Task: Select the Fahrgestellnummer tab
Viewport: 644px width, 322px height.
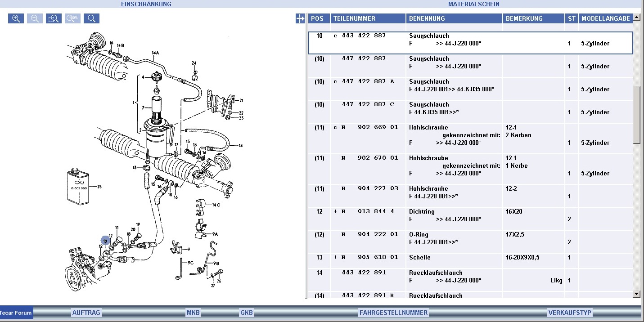Action: click(x=393, y=313)
